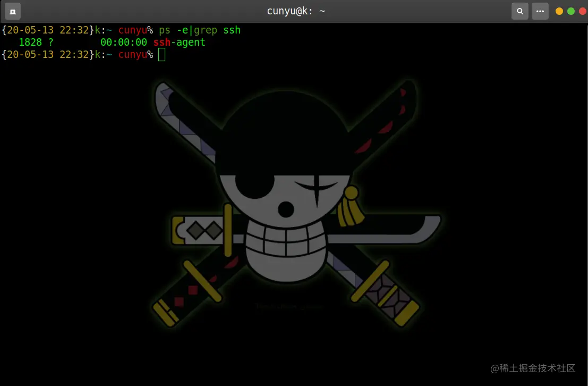Click the "-e|grep" text in command

[x=197, y=30]
